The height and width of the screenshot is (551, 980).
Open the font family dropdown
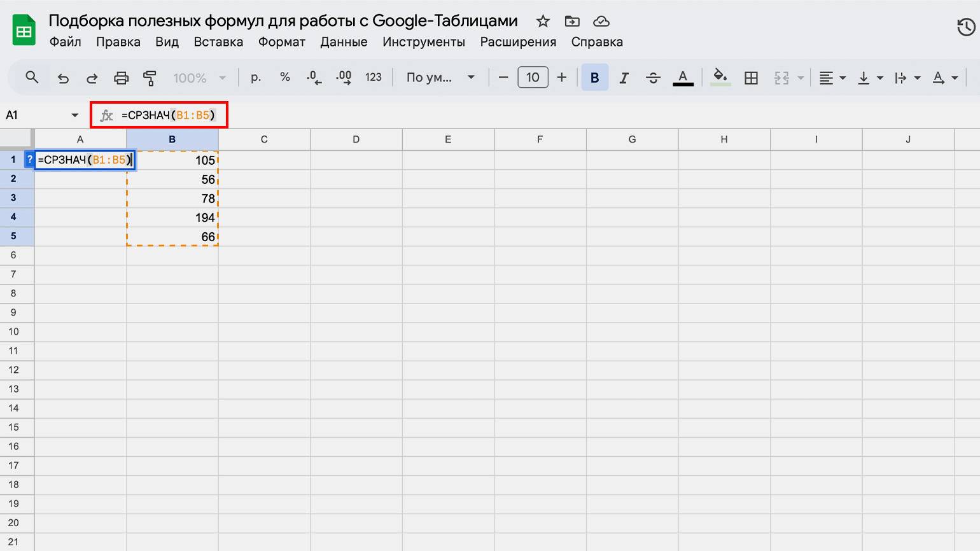click(440, 78)
